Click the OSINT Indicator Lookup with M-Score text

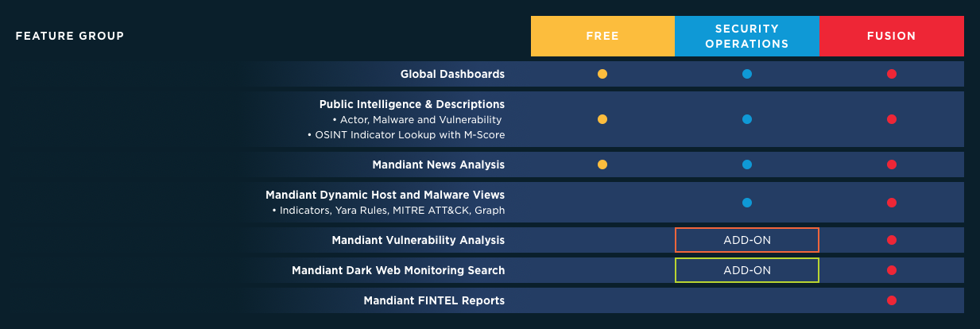point(406,135)
